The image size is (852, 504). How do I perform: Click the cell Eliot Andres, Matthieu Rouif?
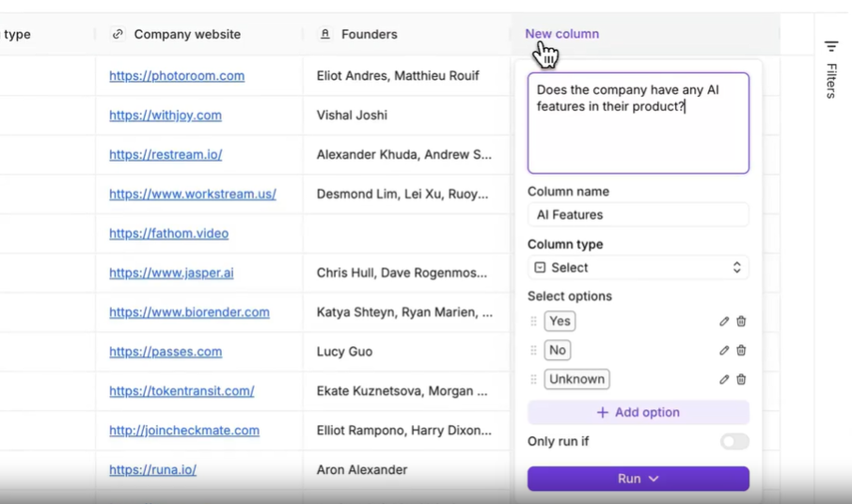(406, 76)
